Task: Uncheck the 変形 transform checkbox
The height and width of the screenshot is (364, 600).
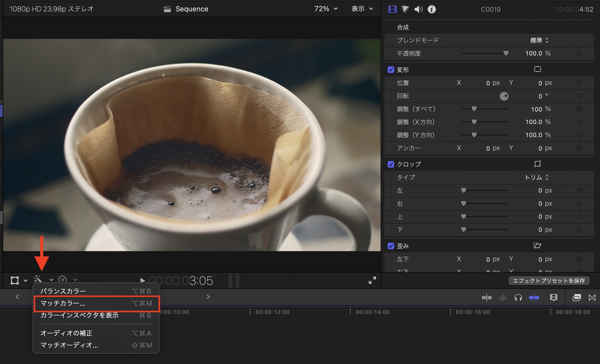Action: click(x=391, y=70)
